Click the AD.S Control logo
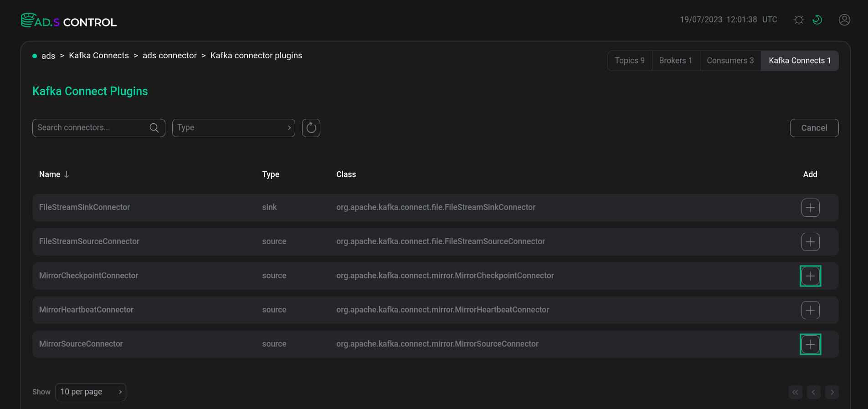 (69, 20)
